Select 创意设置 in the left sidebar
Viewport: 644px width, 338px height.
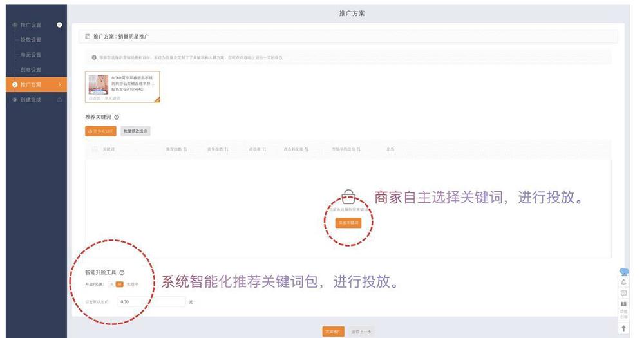point(31,70)
